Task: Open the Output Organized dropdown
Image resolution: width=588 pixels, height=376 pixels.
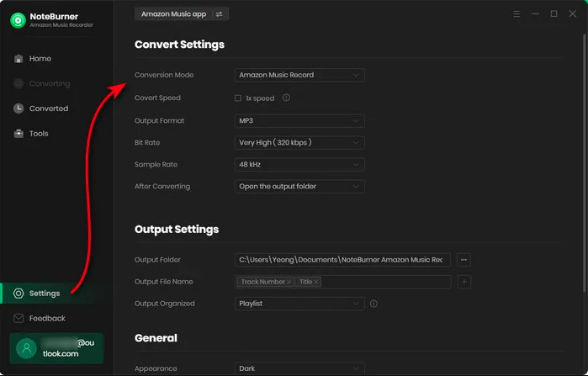Action: click(299, 304)
